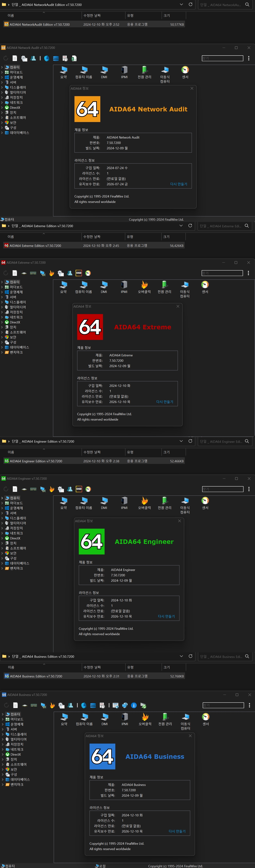255x868 pixels.
Task: Click the memory module toolbar icon in the AIDA64 Extreme window
Action: [x=33, y=273]
